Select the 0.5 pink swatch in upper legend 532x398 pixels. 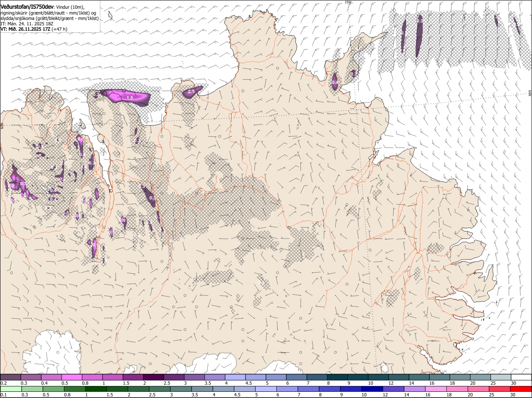(72, 377)
